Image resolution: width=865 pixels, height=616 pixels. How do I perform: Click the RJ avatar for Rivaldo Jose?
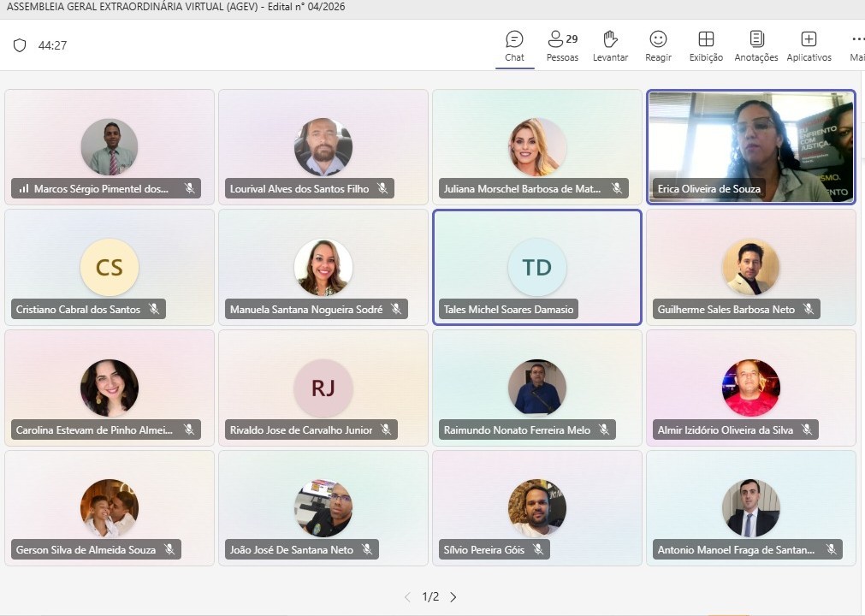pos(323,388)
